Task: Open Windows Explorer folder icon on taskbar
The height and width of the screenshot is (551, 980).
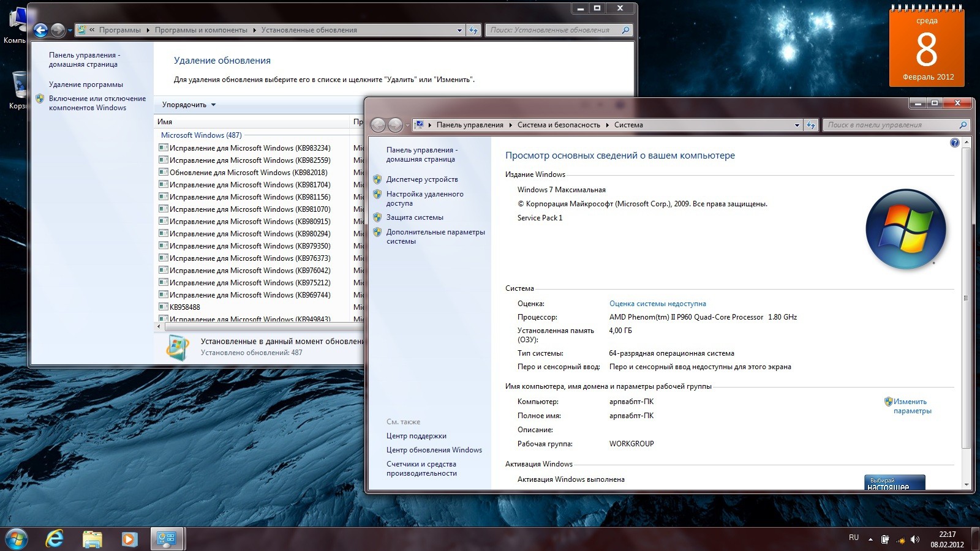Action: point(92,539)
